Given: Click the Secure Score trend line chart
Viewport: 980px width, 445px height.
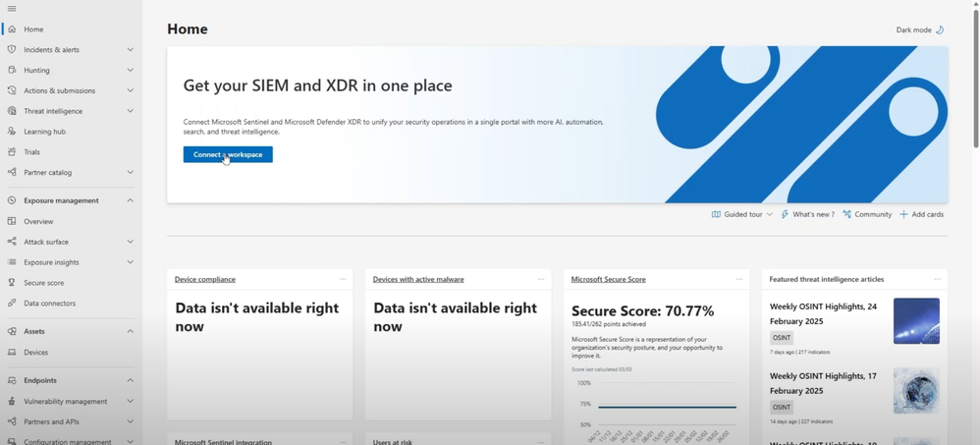Looking at the screenshot, I should click(x=667, y=408).
